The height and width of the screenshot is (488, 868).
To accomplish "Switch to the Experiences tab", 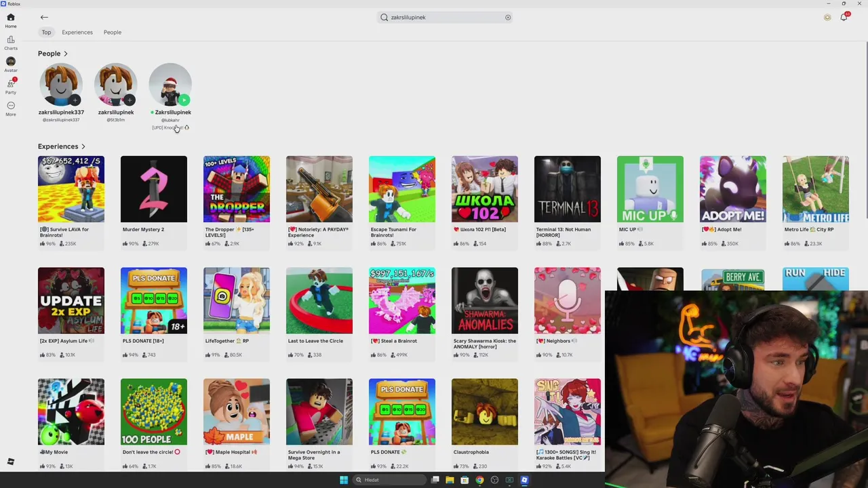I will click(77, 33).
